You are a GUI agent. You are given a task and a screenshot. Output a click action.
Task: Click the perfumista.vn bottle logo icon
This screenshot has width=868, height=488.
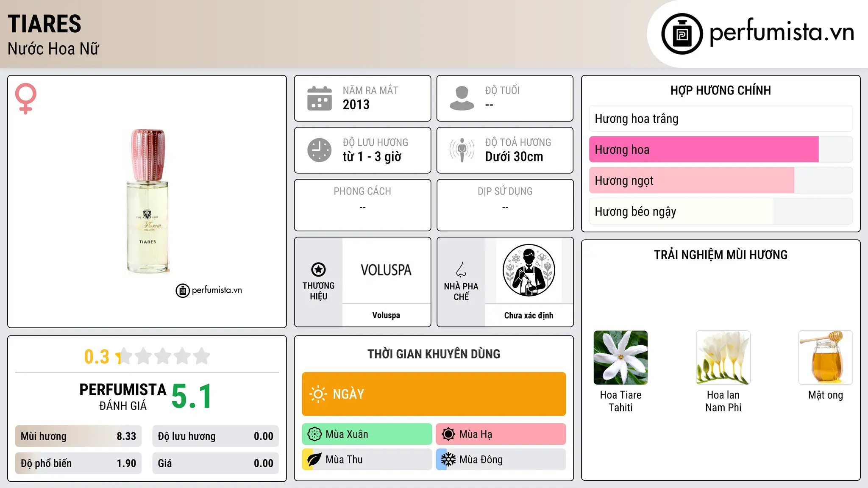(x=682, y=34)
